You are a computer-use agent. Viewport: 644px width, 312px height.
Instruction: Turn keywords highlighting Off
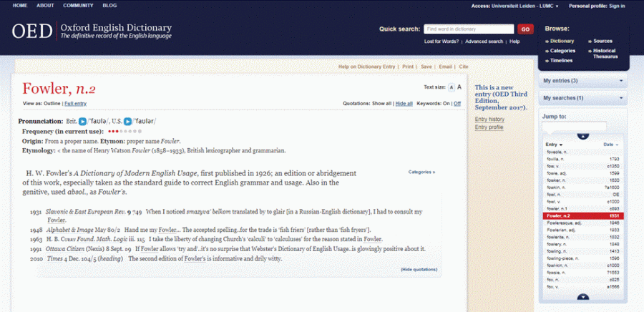pyautogui.click(x=458, y=104)
